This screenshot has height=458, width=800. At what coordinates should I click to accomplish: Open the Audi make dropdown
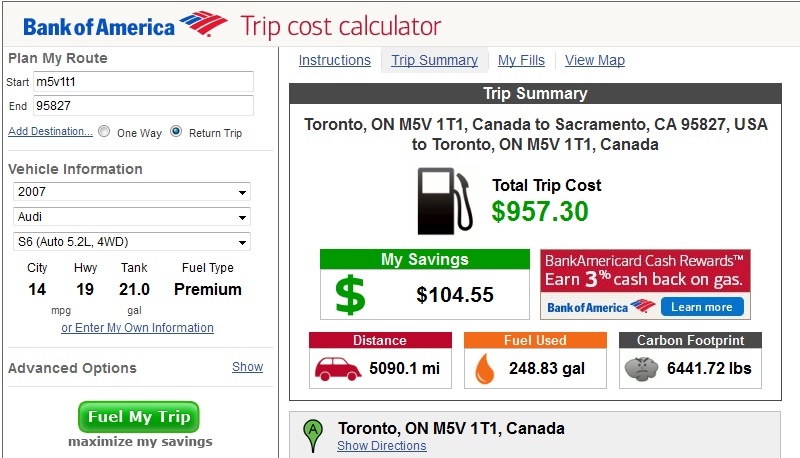tap(132, 217)
